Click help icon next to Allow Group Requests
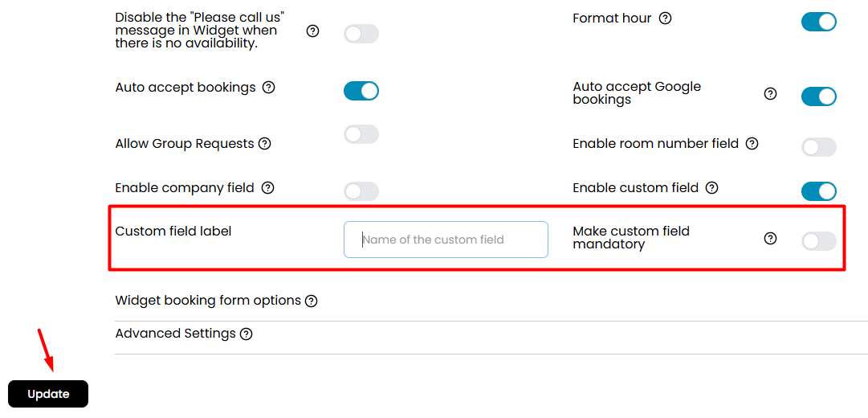 (265, 144)
